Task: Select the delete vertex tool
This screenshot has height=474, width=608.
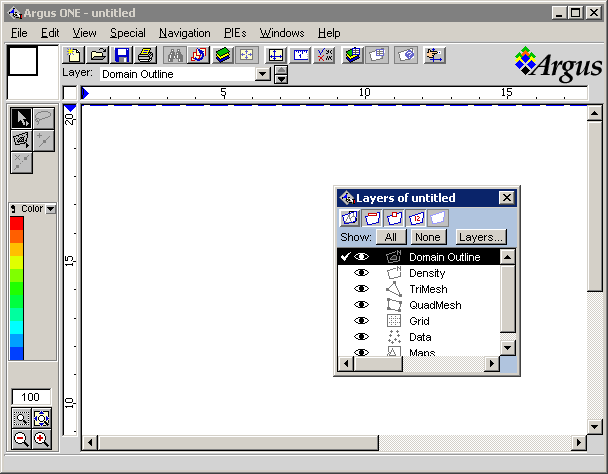Action: 21,162
